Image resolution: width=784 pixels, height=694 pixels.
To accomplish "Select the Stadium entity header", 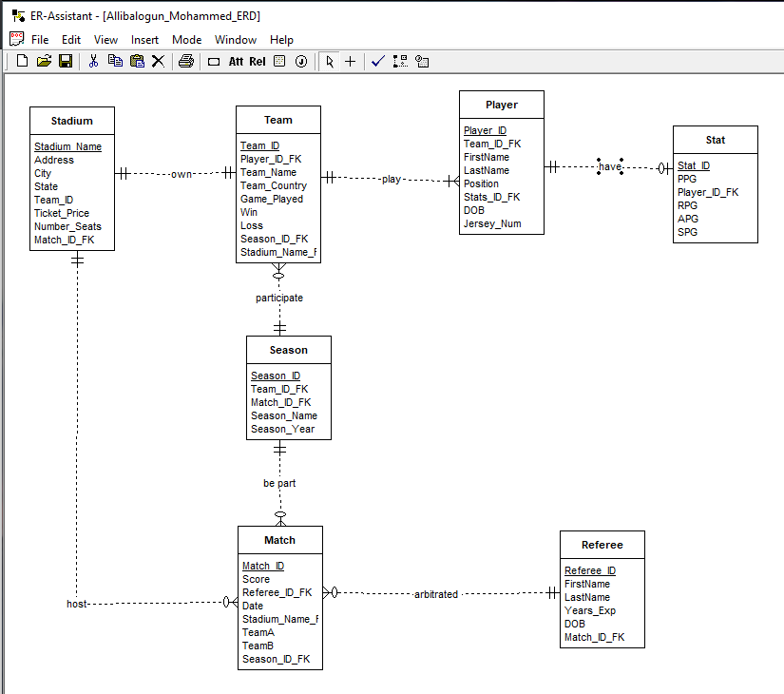I will 72,121.
